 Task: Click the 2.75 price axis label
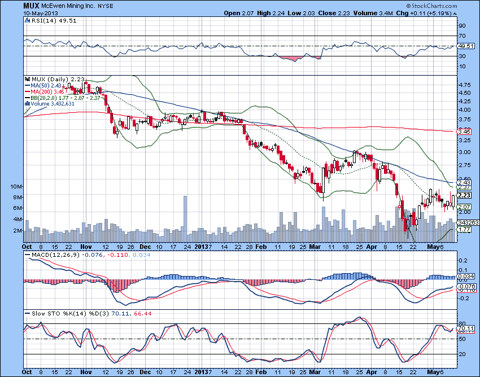(465, 165)
